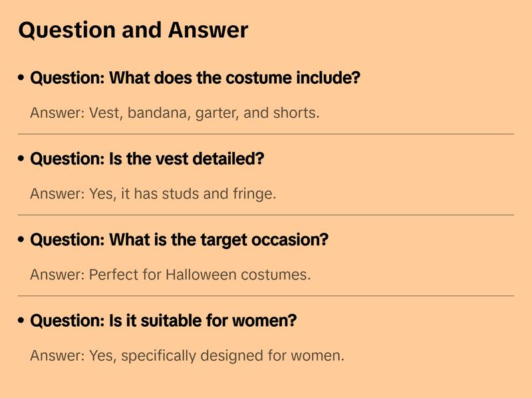Click the bullet before the target occasion question
Image resolution: width=532 pixels, height=398 pixels.
coord(22,240)
